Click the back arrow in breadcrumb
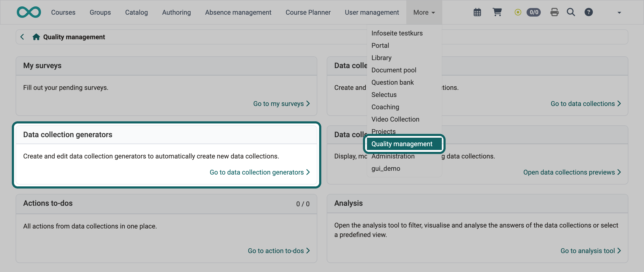Screen dimensions: 644x272 pyautogui.click(x=22, y=37)
